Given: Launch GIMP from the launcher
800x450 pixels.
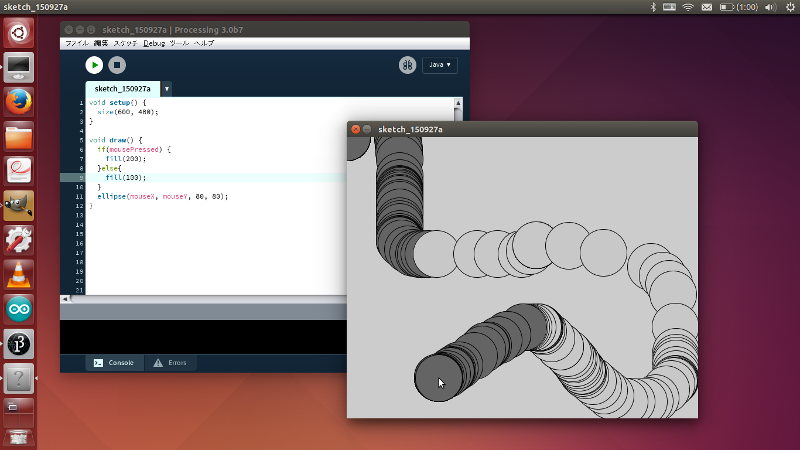Looking at the screenshot, I should (x=18, y=206).
